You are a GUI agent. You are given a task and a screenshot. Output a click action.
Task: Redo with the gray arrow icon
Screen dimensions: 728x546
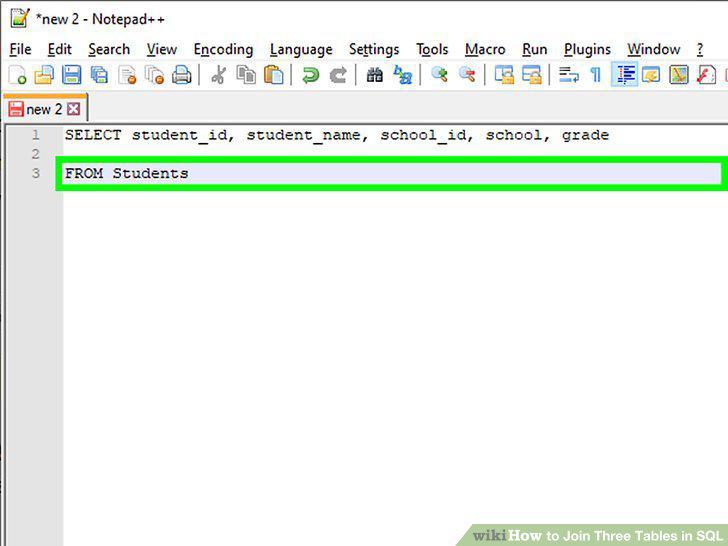pyautogui.click(x=338, y=75)
